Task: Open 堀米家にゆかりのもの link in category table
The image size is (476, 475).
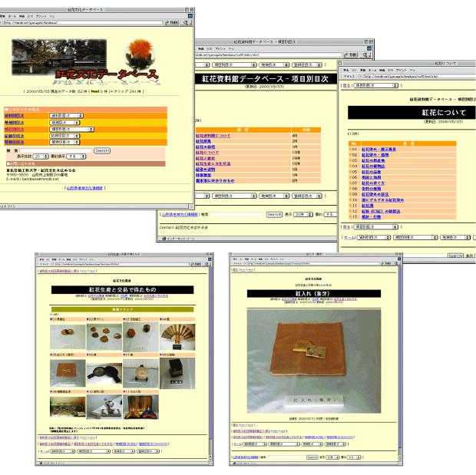Action: 215,180
